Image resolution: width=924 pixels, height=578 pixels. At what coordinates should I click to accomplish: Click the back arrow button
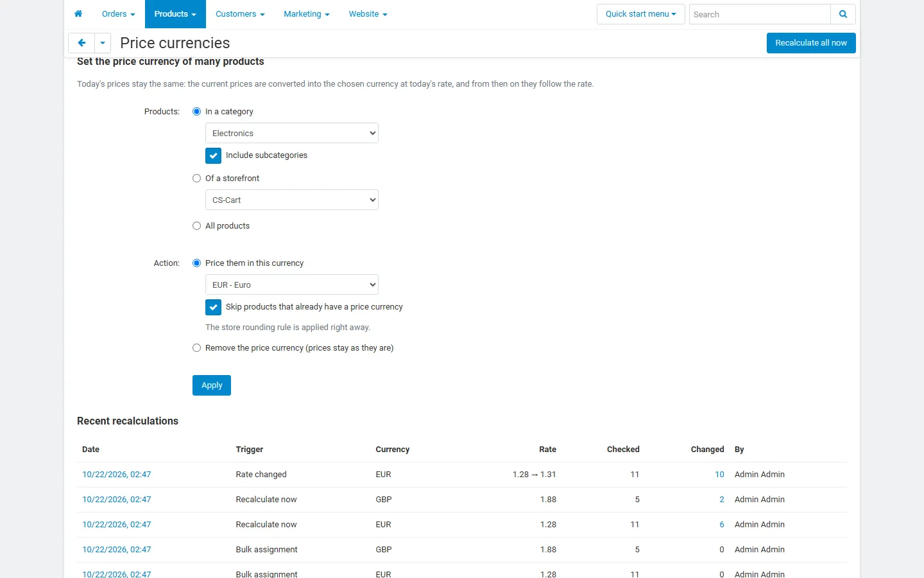click(81, 43)
